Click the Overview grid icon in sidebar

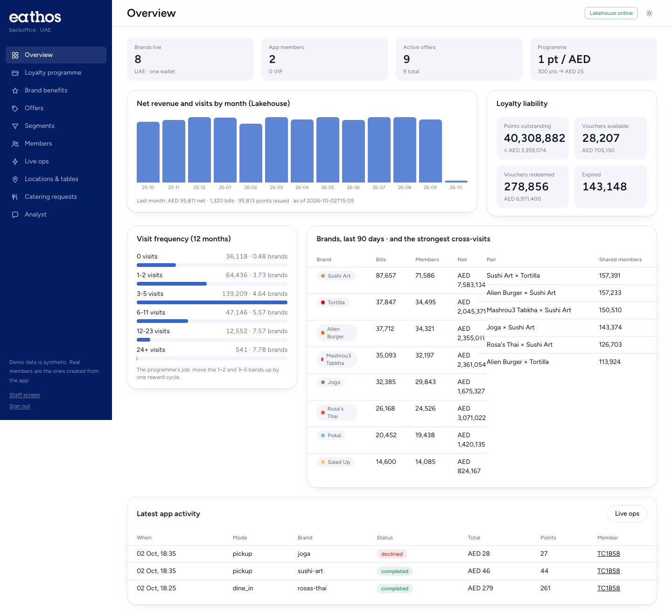(x=15, y=55)
